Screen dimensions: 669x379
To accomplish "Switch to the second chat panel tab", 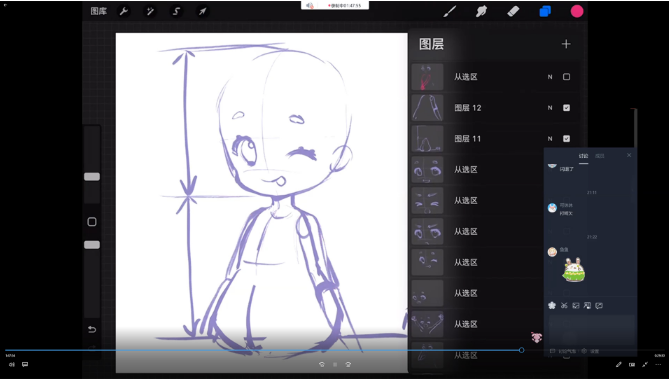I will [x=600, y=156].
